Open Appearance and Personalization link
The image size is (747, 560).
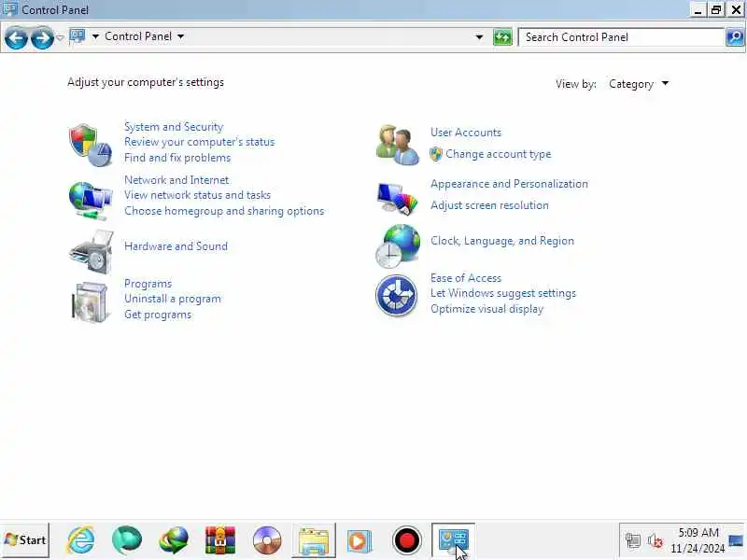[x=509, y=184]
